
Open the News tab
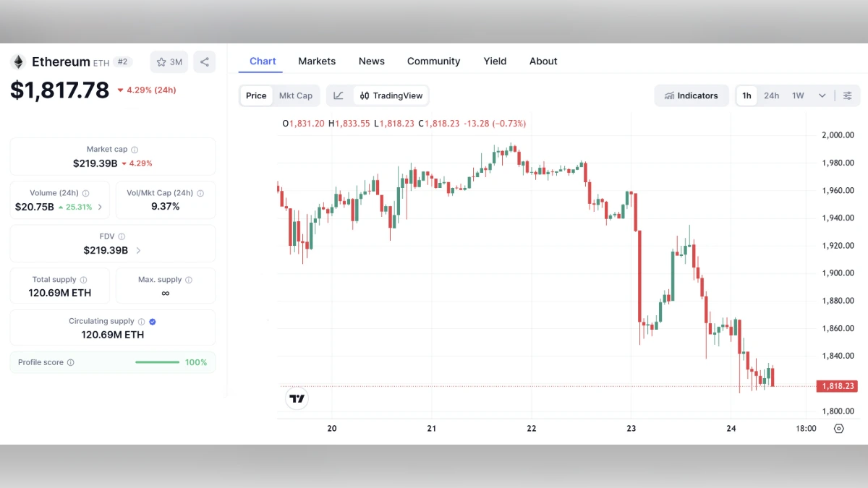[371, 61]
